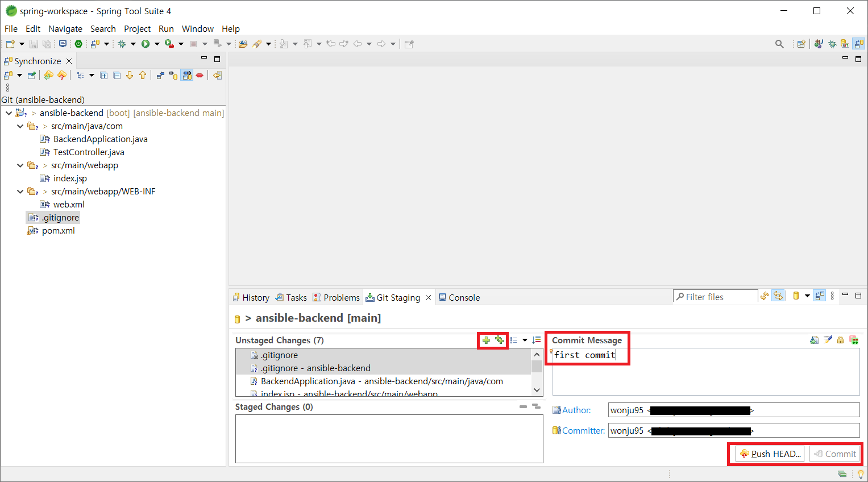
Task: Go to next difference yellow down arrow
Action: tap(130, 75)
